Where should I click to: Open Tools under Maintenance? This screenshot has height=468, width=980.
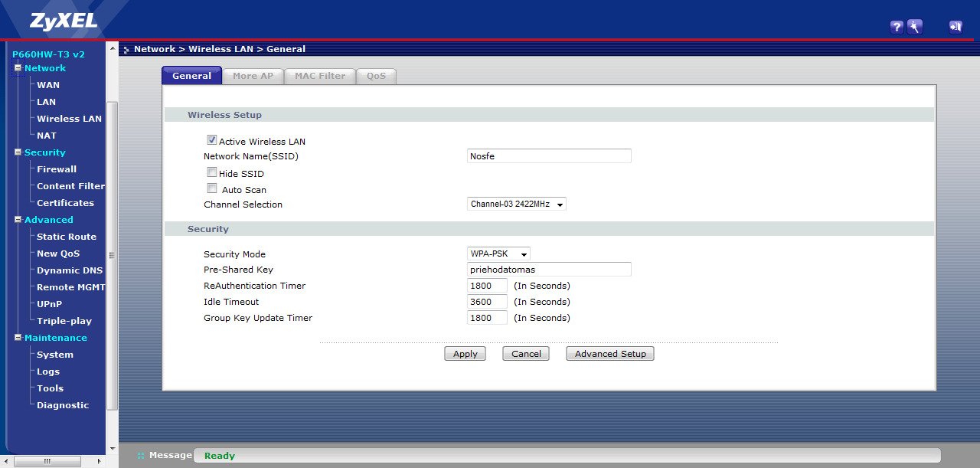51,388
